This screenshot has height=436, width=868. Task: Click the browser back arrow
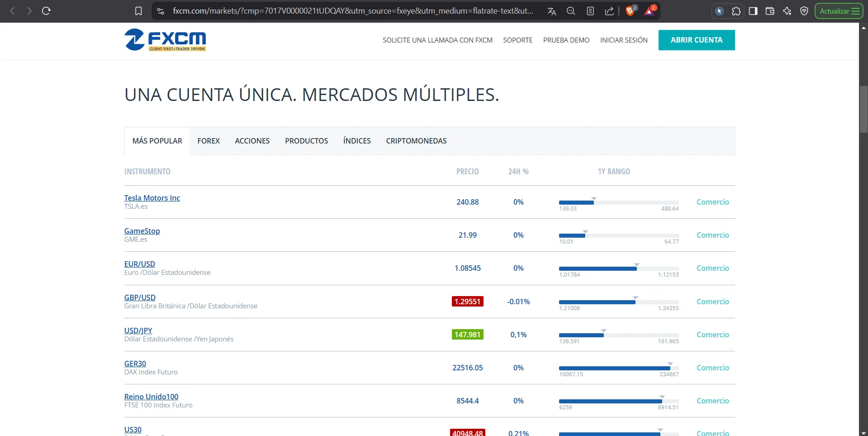(13, 11)
